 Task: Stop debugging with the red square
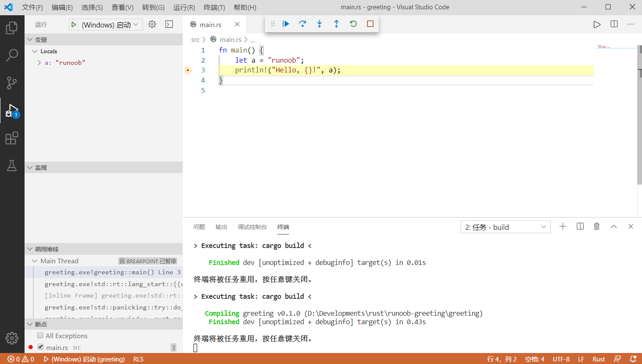[370, 24]
